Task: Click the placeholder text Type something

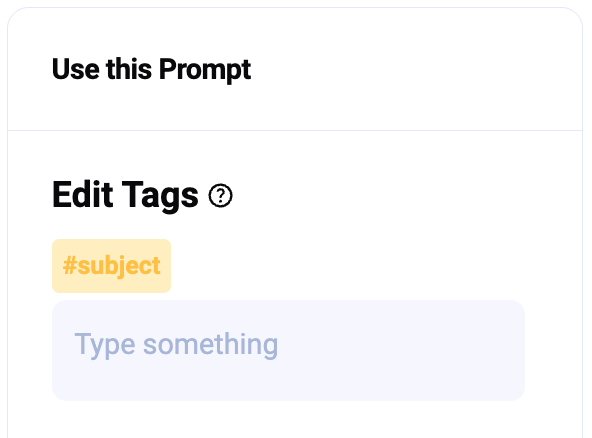Action: pos(176,344)
